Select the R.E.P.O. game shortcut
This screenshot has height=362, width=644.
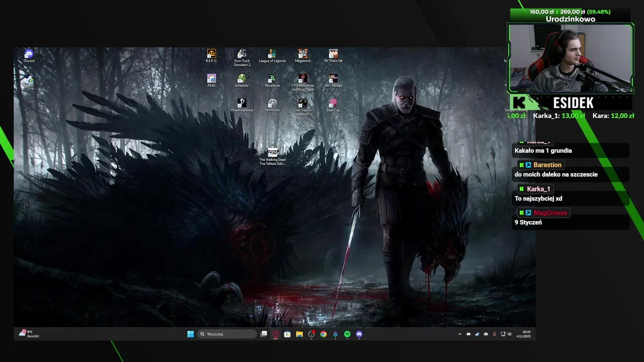211,56
